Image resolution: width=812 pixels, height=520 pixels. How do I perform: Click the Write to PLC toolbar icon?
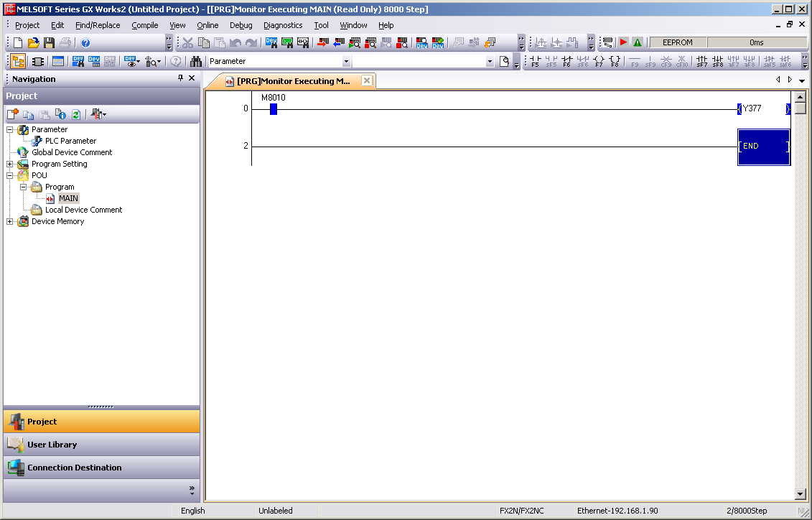pos(322,43)
